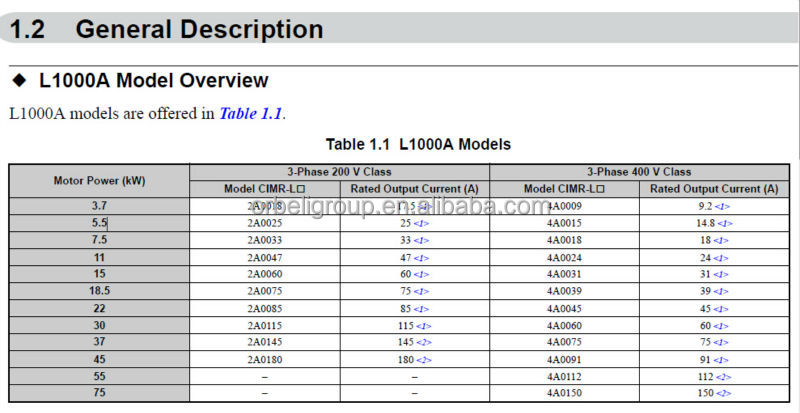Click model cell 2A0115

click(x=265, y=325)
